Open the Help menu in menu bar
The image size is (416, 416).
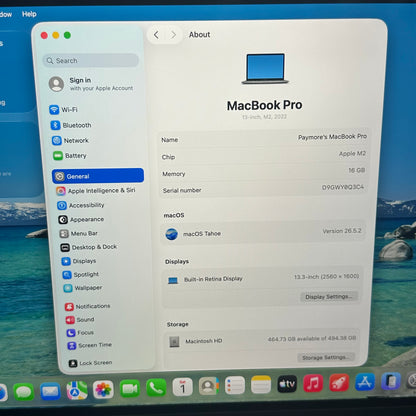click(x=29, y=14)
